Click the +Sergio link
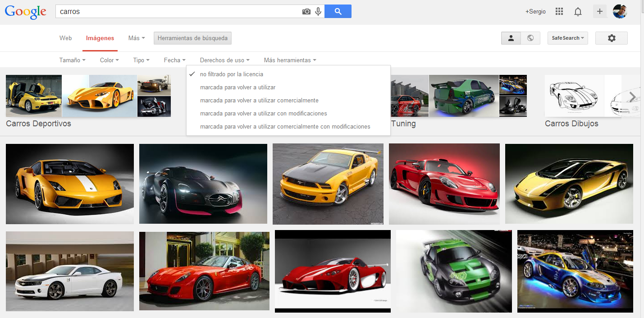Screen dimensions: 644x318 click(x=535, y=12)
